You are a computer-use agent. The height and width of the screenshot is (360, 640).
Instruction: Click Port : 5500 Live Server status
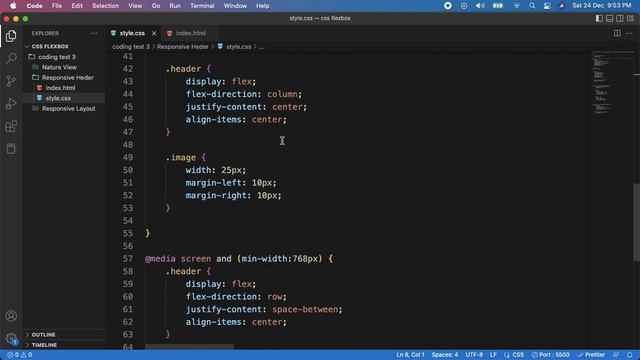[551, 355]
